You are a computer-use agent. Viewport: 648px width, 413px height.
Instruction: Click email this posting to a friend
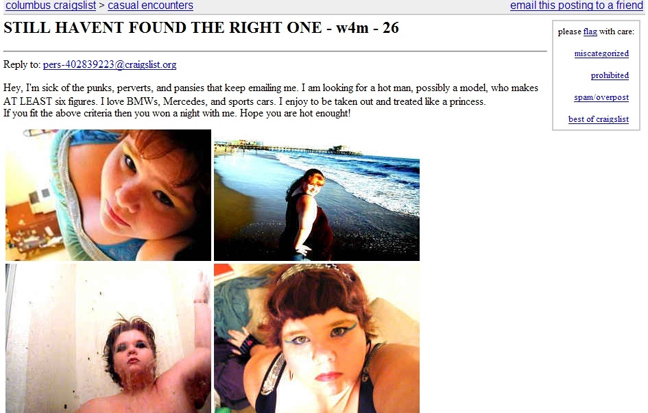click(577, 6)
